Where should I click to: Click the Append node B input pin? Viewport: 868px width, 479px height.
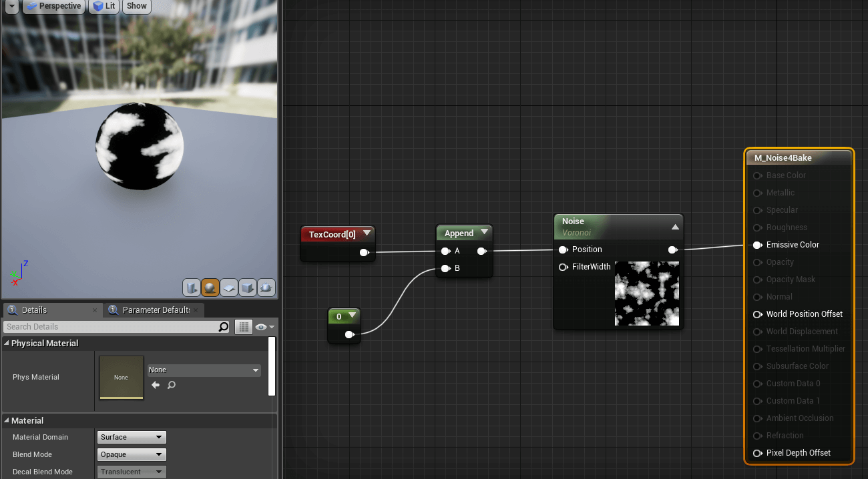point(445,268)
